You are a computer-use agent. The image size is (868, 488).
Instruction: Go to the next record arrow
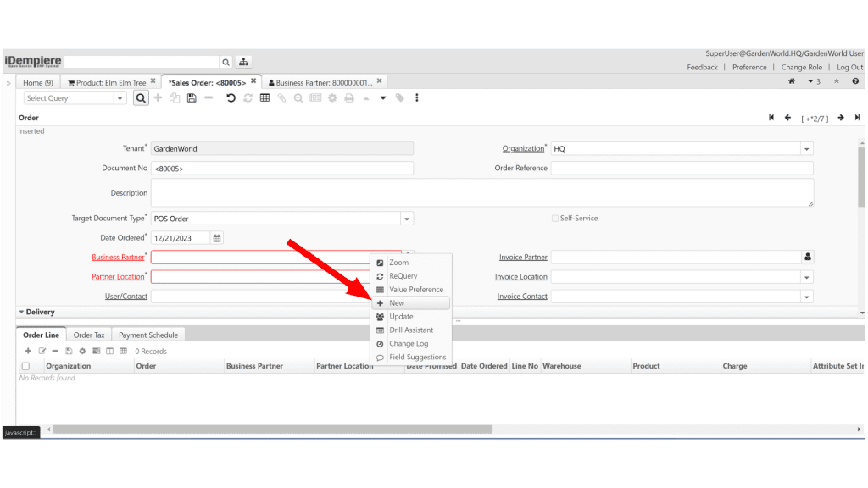[841, 118]
